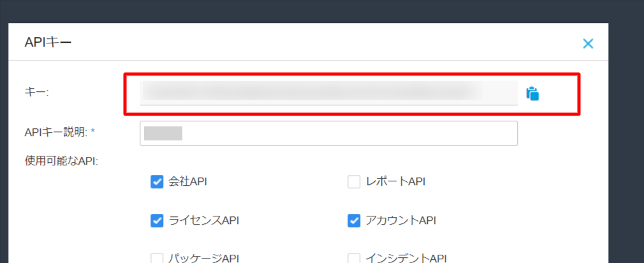644x263 pixels.
Task: Uncheck the 会社API checkbox
Action: (157, 182)
